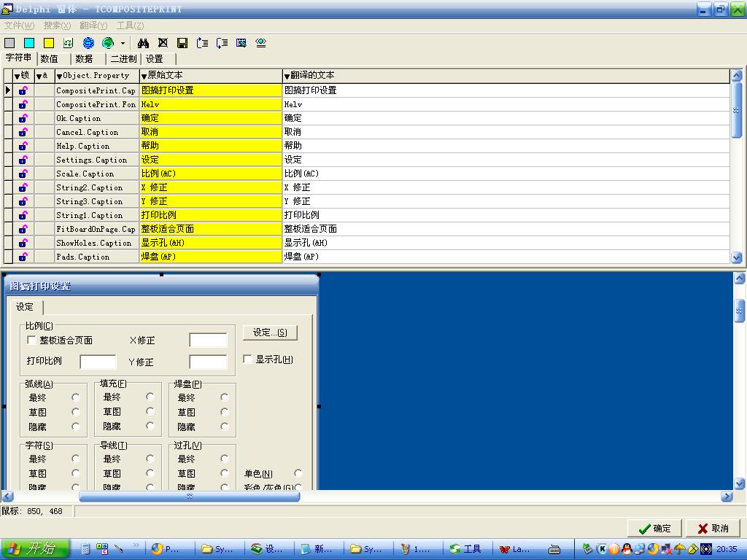Screen dimensions: 747x560
Task: Click the floppy disk save icon
Action: (x=182, y=43)
